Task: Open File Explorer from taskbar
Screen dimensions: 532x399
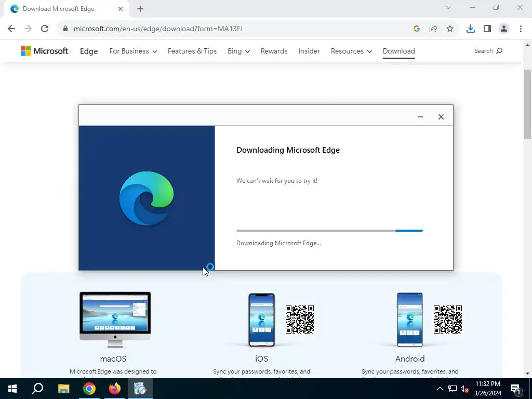Action: [x=63, y=389]
